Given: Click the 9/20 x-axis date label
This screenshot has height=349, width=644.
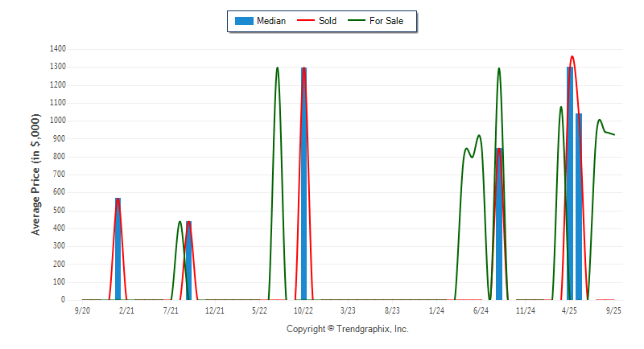Looking at the screenshot, I should pos(82,310).
